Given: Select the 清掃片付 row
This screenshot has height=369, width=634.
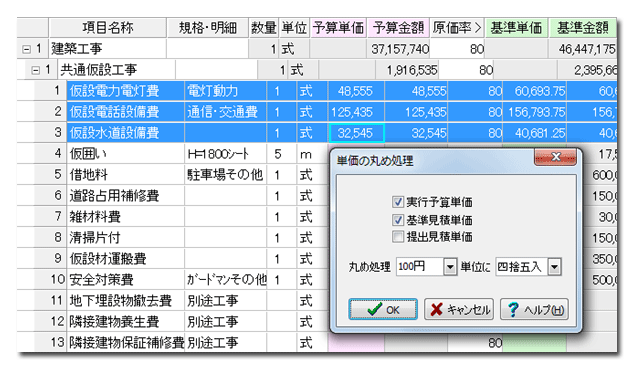Looking at the screenshot, I should [125, 238].
